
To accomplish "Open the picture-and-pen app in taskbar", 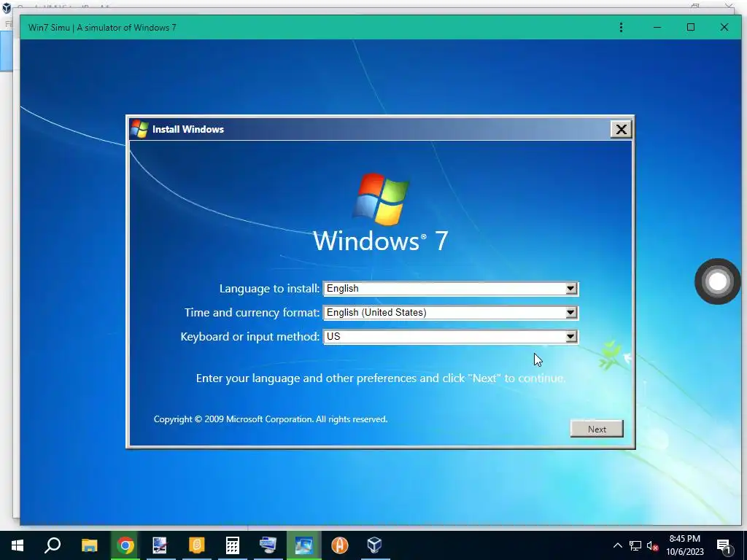I will tap(160, 545).
